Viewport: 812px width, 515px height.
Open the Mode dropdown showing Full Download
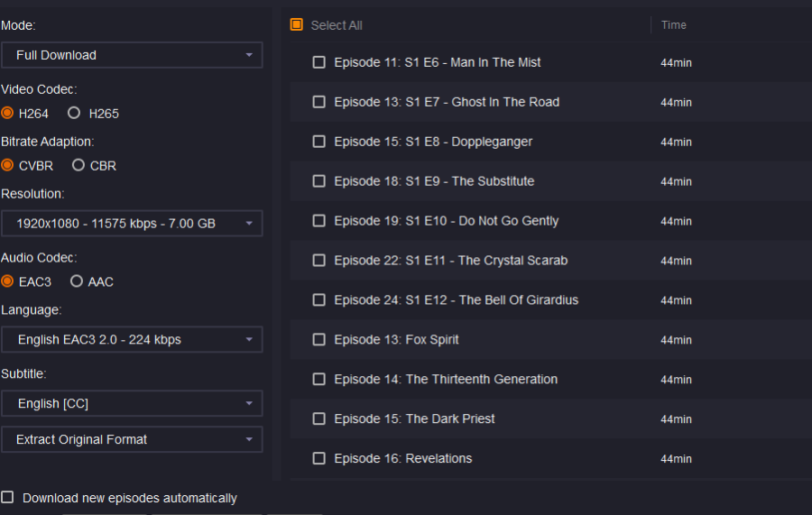pyautogui.click(x=132, y=55)
